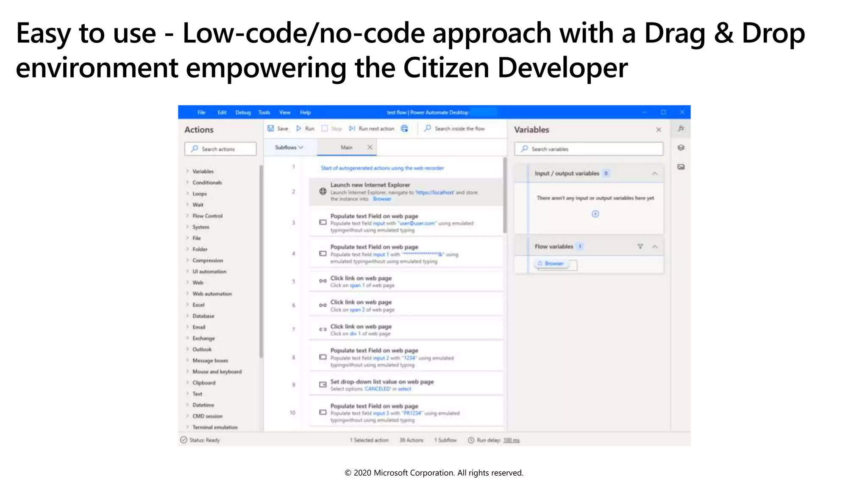Click span 1 link in action 5
868x488 pixels.
coord(357,286)
